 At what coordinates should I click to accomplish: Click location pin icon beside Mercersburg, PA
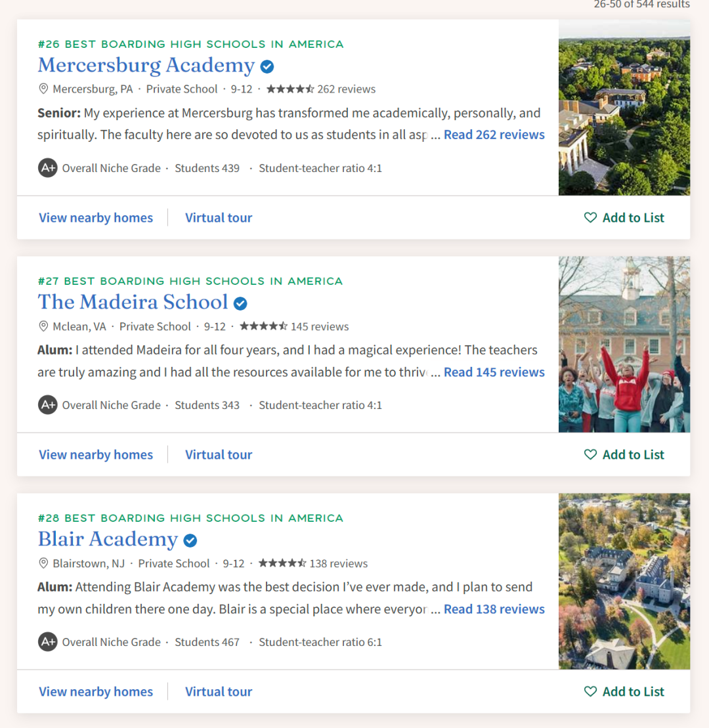coord(43,89)
